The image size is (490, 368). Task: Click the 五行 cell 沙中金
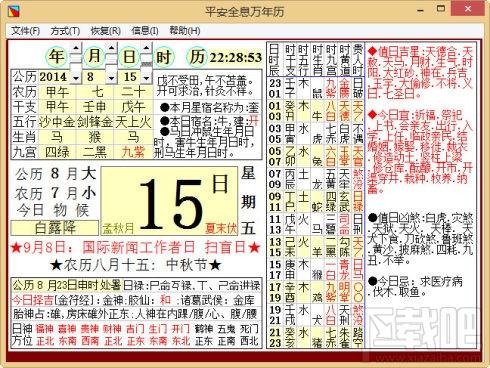pyautogui.click(x=57, y=122)
